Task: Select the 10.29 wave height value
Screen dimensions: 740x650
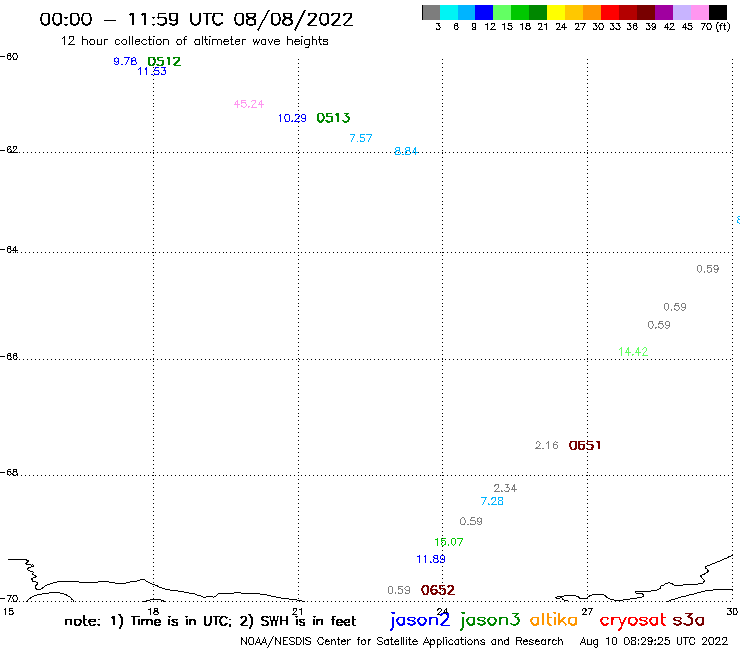Action: click(x=292, y=118)
